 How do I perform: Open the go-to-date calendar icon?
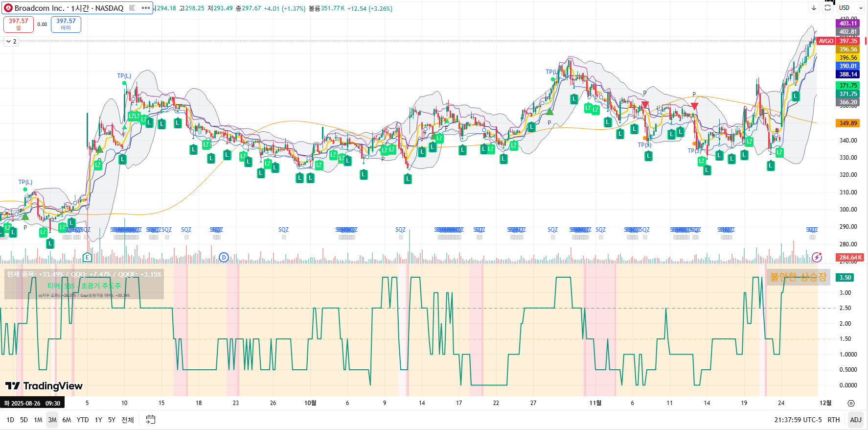pyautogui.click(x=151, y=420)
